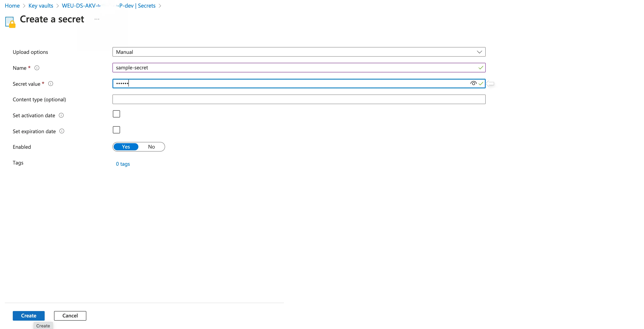Cancel the secret creation
Image resolution: width=644 pixels, height=329 pixels.
tap(70, 316)
